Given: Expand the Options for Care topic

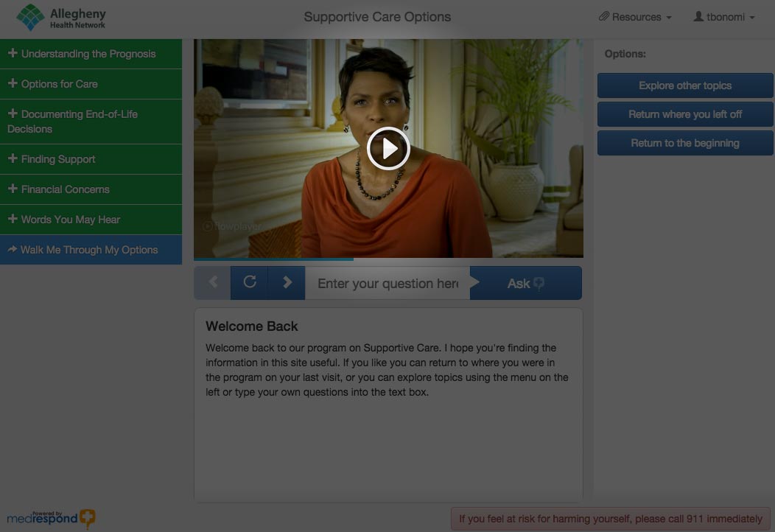Looking at the screenshot, I should 59,84.
